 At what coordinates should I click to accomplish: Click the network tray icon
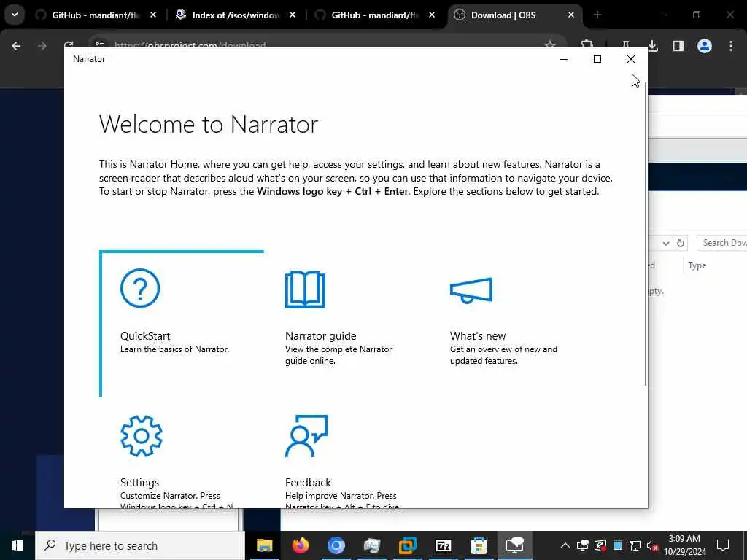coord(635,545)
